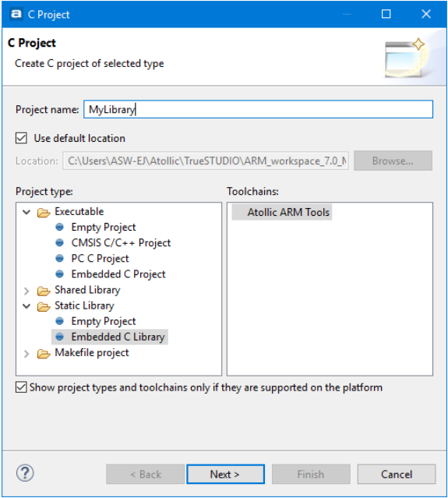448x498 pixels.
Task: Click the Static Library folder icon
Action: (44, 306)
